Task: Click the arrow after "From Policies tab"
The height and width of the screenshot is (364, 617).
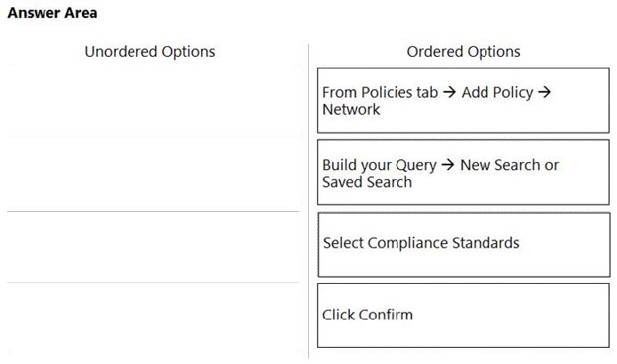Action: pyautogui.click(x=450, y=93)
